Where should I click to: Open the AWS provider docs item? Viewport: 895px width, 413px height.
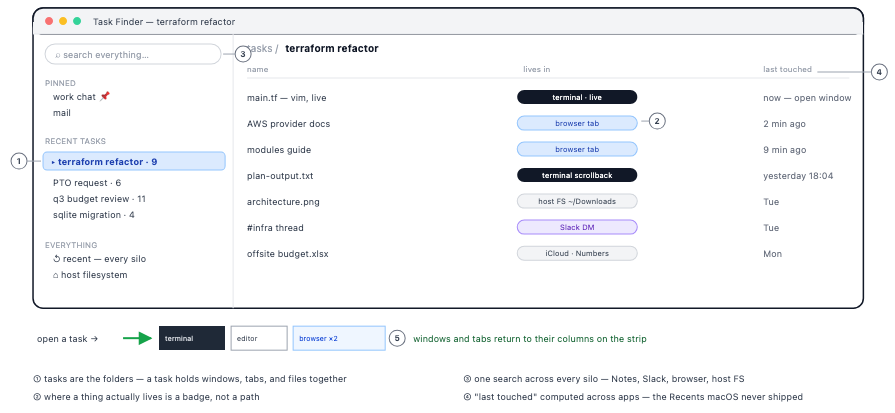288,124
